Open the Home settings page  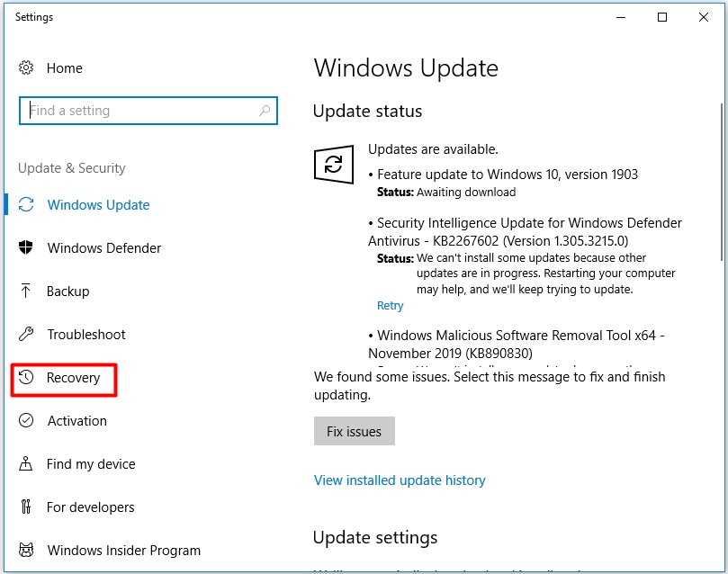point(65,68)
